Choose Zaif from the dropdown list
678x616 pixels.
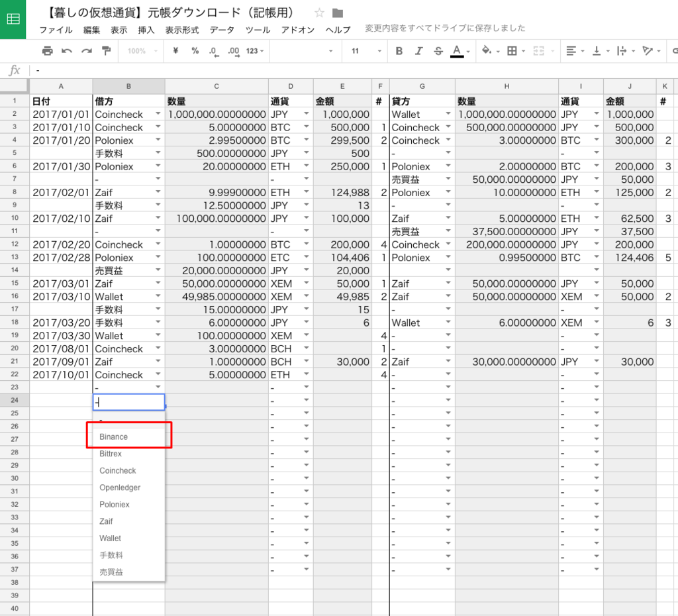(x=129, y=521)
